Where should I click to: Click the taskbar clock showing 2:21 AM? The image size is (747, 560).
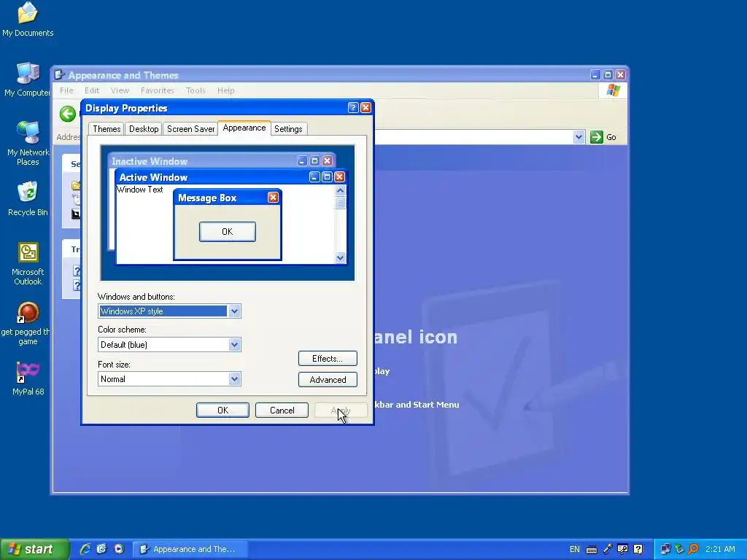point(720,549)
